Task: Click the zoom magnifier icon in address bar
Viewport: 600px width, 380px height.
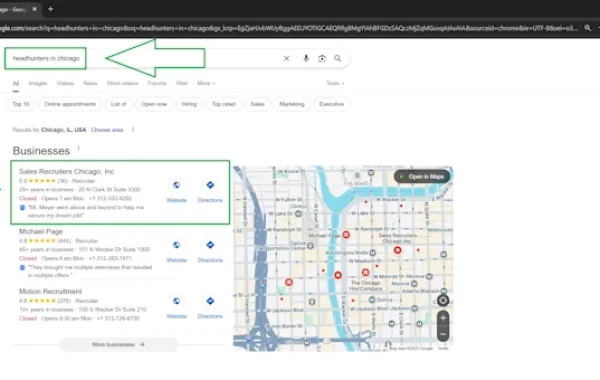Action: (x=587, y=28)
